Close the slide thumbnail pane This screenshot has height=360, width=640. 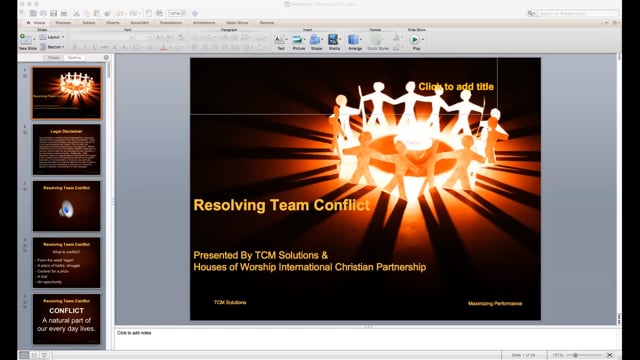[106, 58]
